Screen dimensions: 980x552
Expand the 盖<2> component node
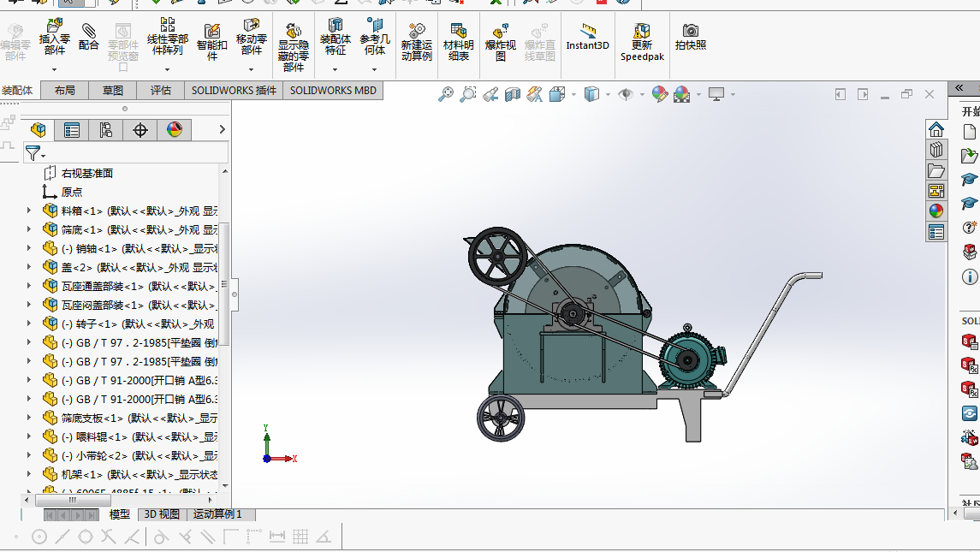[29, 267]
